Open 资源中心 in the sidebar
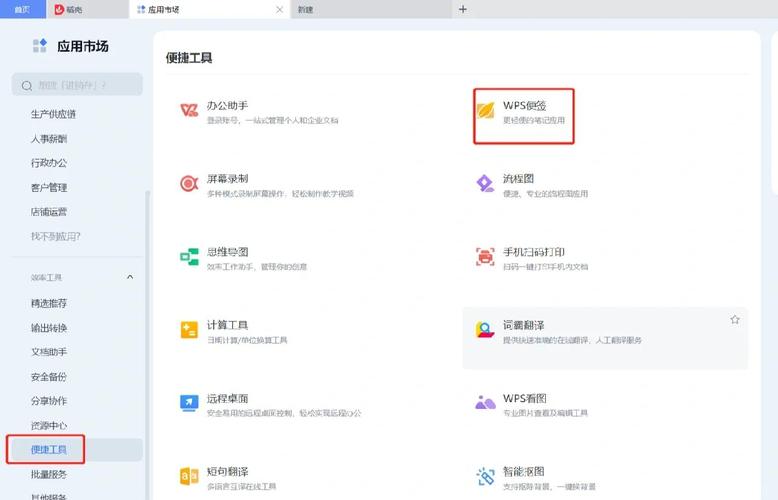Screen dimensions: 778x500 (x=49, y=425)
